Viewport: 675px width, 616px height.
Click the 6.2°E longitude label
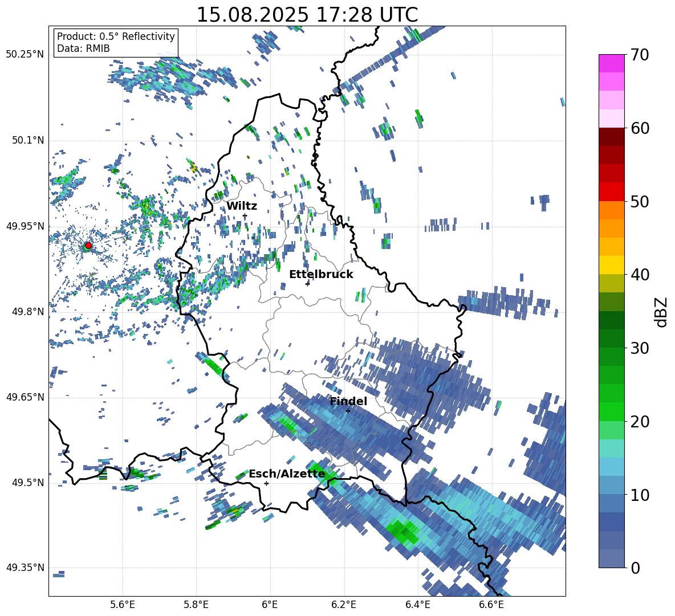(344, 605)
